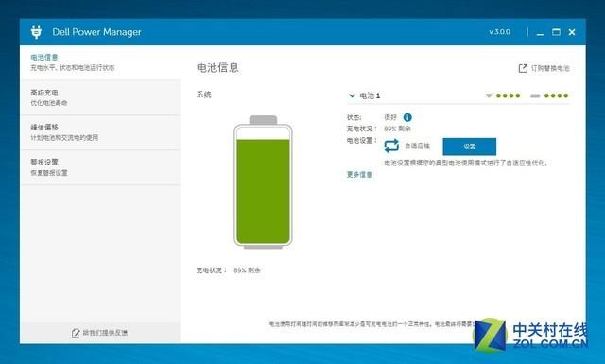The width and height of the screenshot is (605, 364).
Task: Click the adaptive charging arrows icon
Action: (391, 146)
